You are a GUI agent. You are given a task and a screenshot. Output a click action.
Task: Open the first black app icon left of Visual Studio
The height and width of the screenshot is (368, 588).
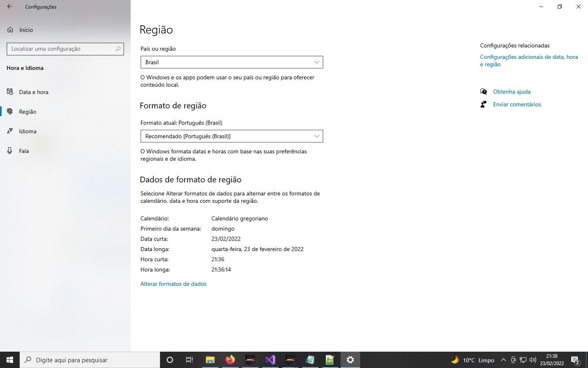click(x=250, y=360)
